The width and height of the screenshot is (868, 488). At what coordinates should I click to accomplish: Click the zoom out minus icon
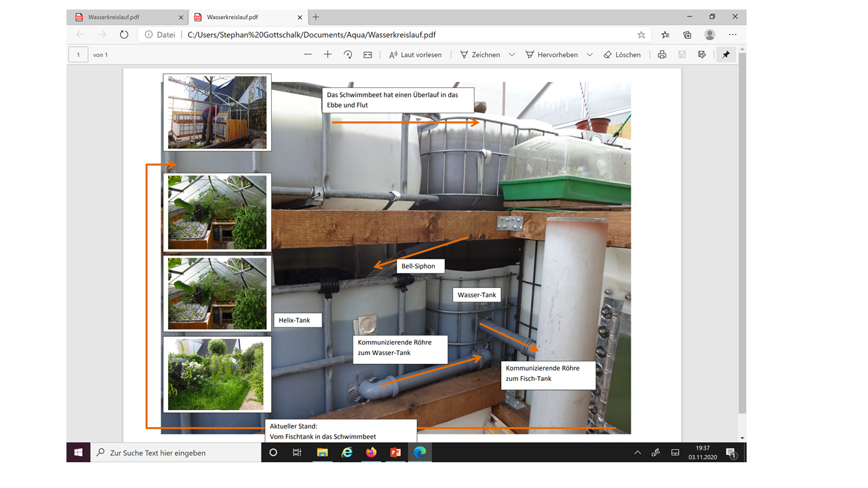(x=308, y=55)
